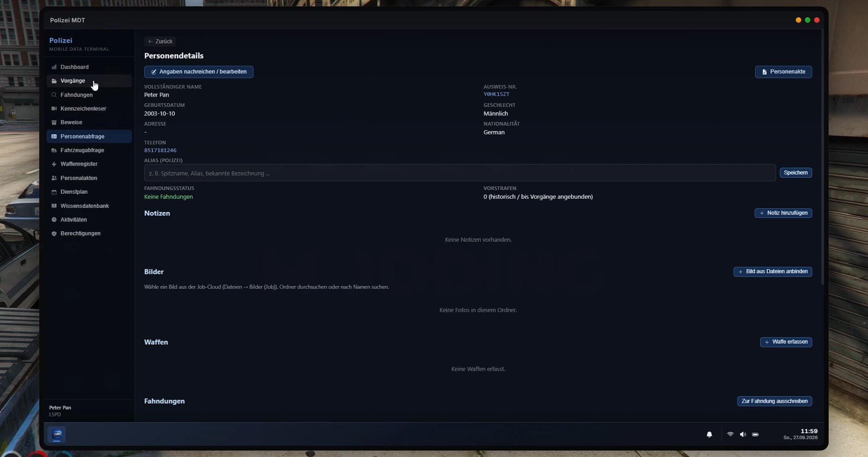
Task: Click the Fahrzeugabfrage truck icon
Action: (x=54, y=150)
